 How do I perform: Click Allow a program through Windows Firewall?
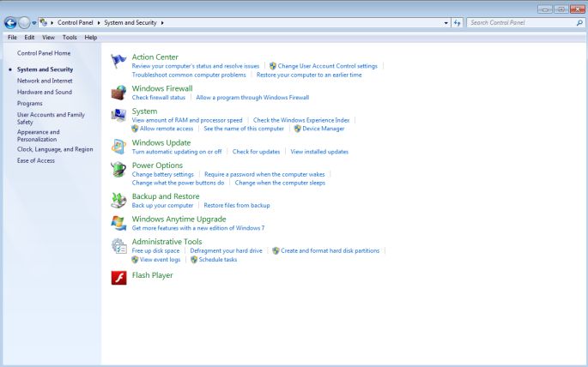[252, 98]
